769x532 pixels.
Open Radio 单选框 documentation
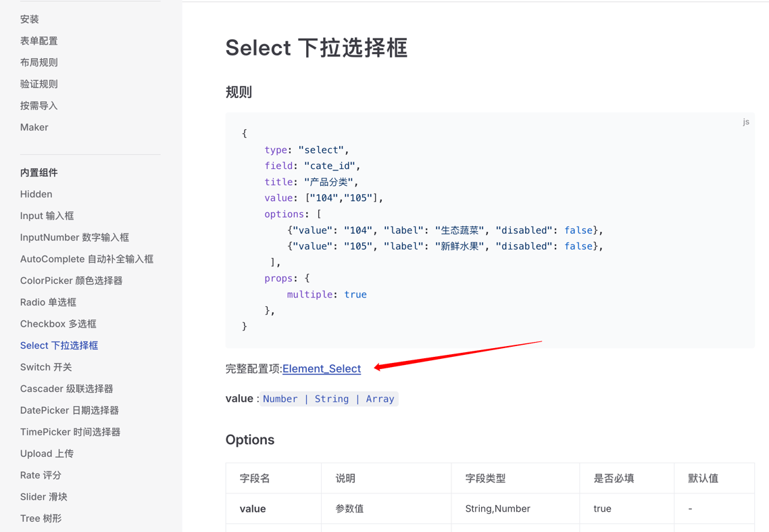point(48,302)
